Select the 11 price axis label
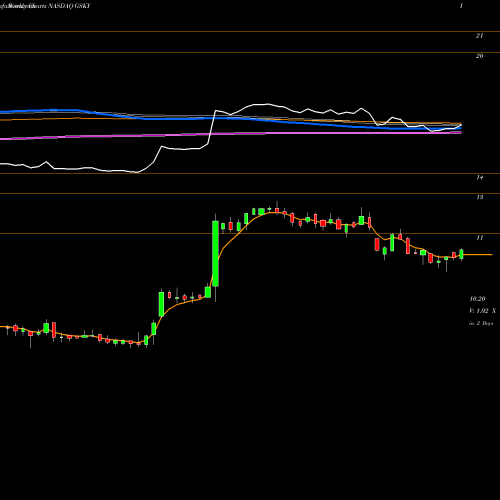The height and width of the screenshot is (500, 500). pos(479,238)
